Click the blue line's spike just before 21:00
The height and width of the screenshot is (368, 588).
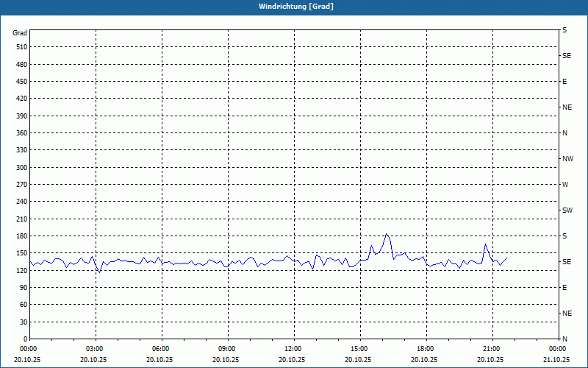pos(485,244)
